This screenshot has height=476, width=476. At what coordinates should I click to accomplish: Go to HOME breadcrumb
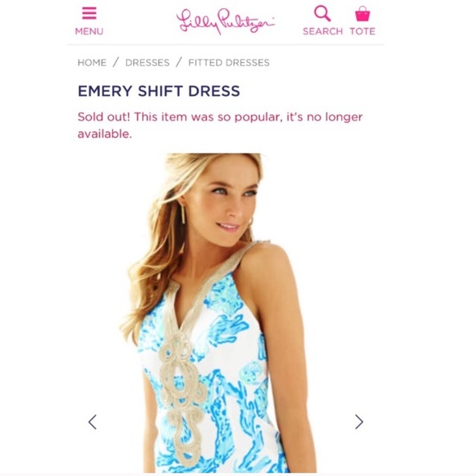[92, 62]
